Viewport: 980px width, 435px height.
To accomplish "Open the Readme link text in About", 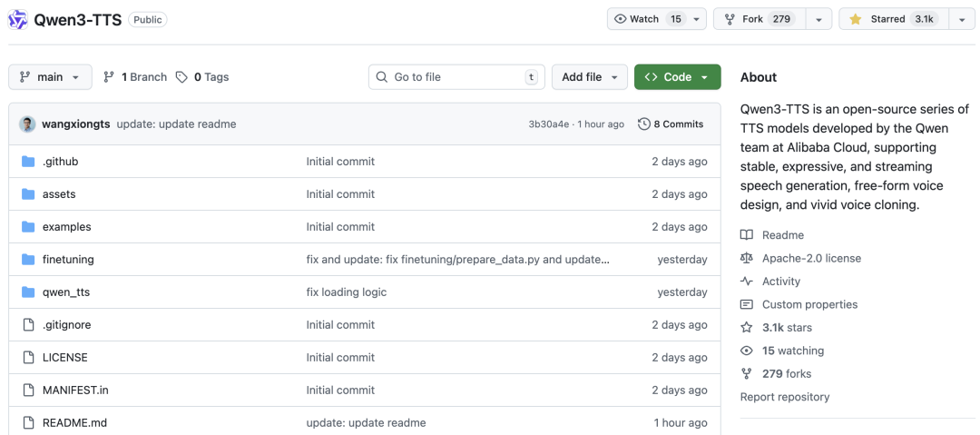I will tap(783, 235).
